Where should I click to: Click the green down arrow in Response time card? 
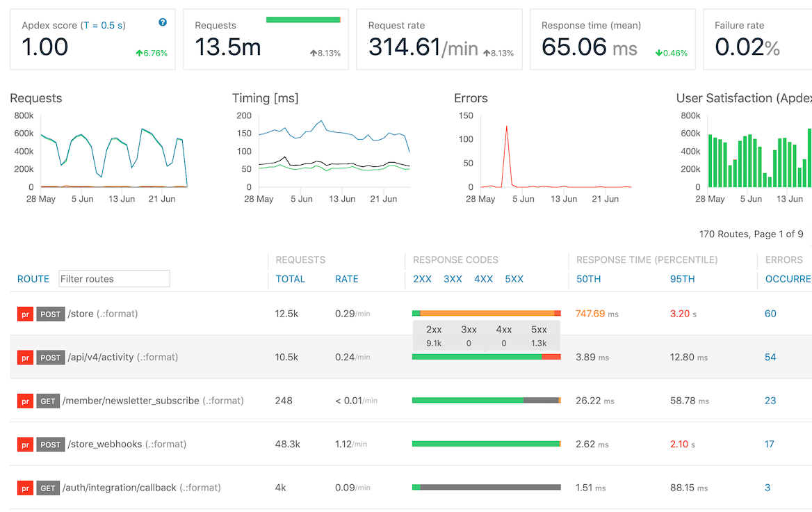[658, 53]
